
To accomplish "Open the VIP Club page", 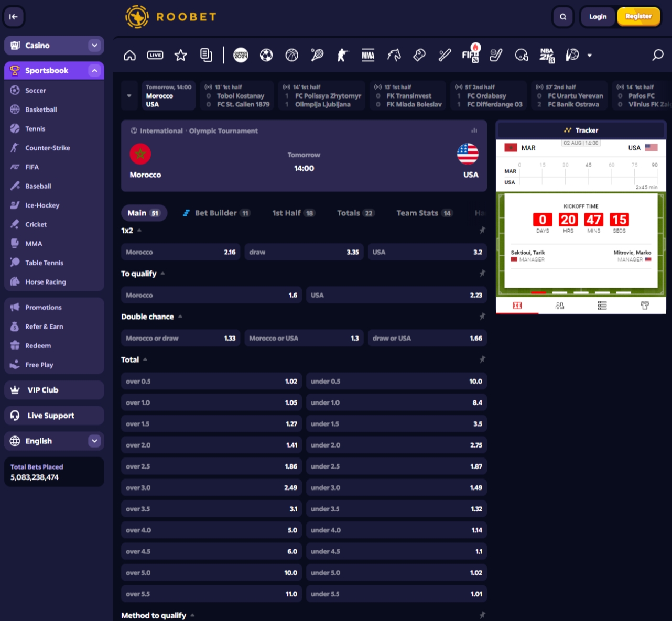I will 54,390.
